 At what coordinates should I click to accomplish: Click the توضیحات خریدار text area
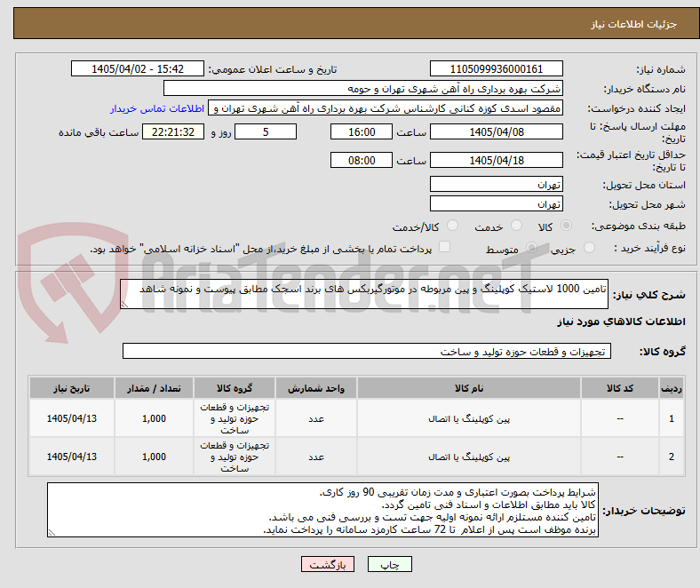pyautogui.click(x=322, y=510)
